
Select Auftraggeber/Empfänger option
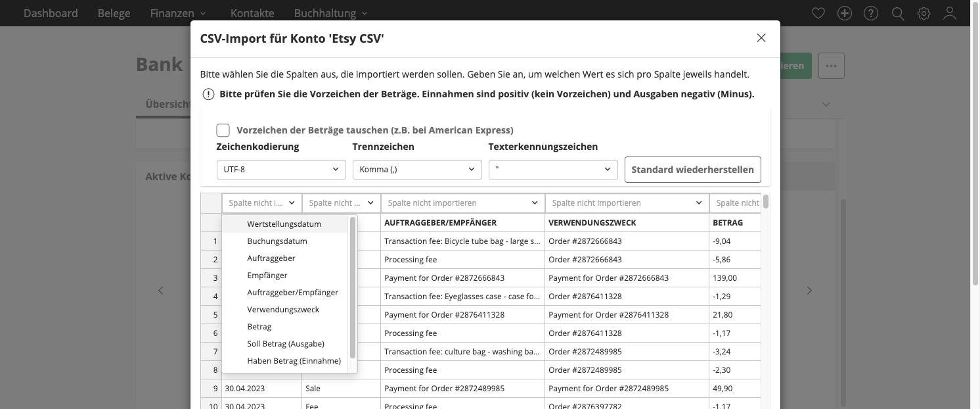tap(284, 293)
